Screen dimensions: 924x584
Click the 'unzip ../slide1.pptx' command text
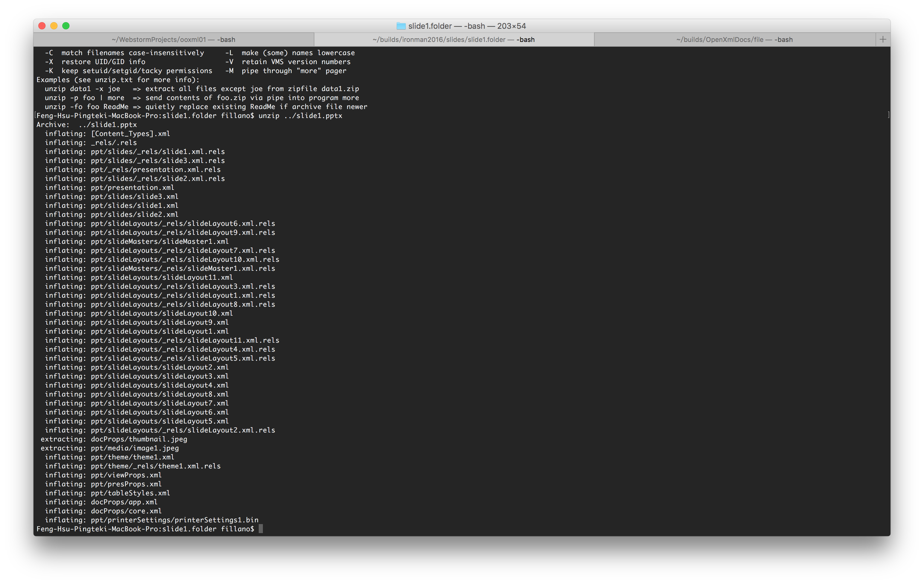coord(300,116)
